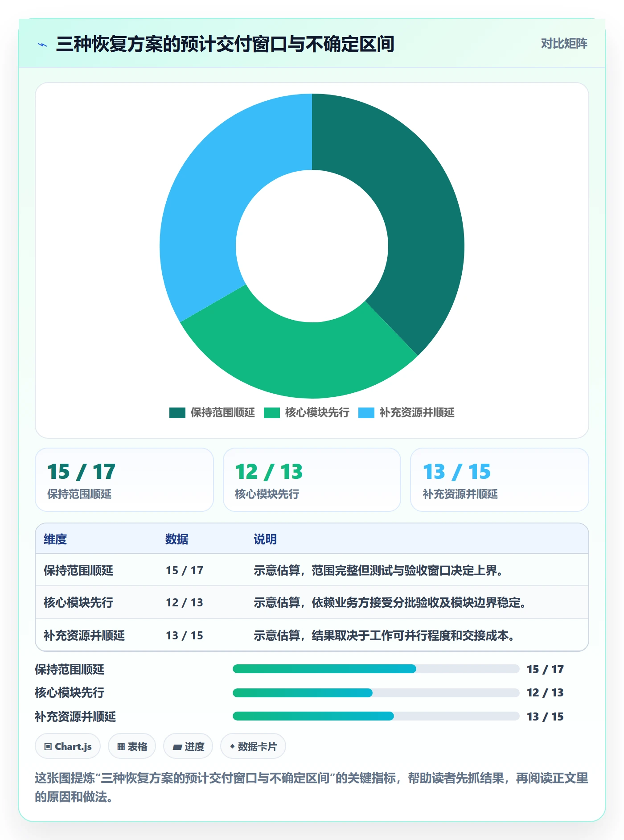Click the summary paragraph starting 这张图提炼
Viewport: 624px width, 840px height.
pyautogui.click(x=312, y=787)
